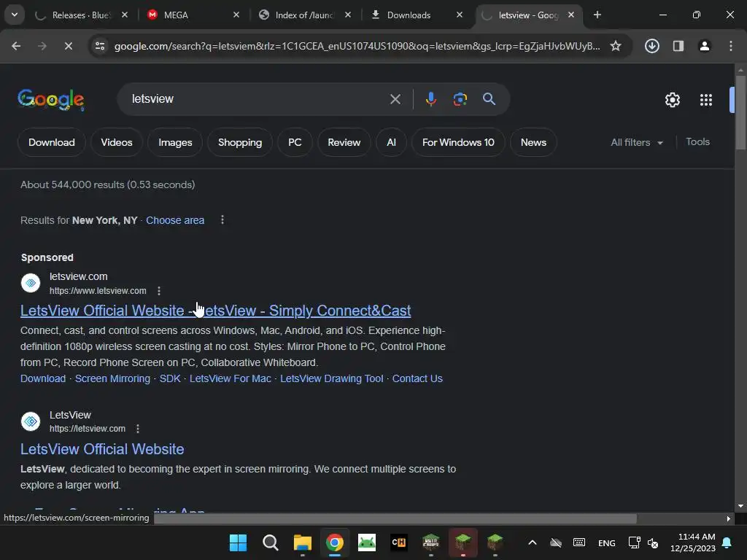Open Windows Start menu
The height and width of the screenshot is (560, 747).
(239, 542)
